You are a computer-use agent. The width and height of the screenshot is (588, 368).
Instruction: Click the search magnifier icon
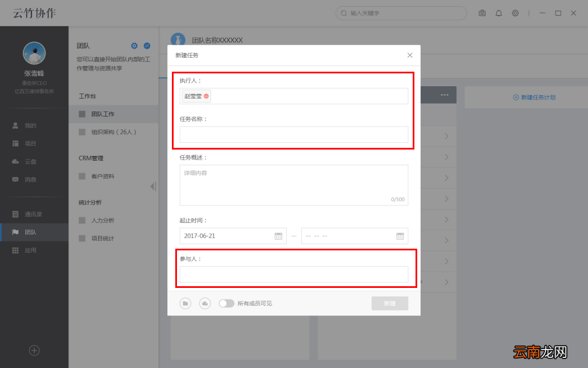click(x=343, y=13)
